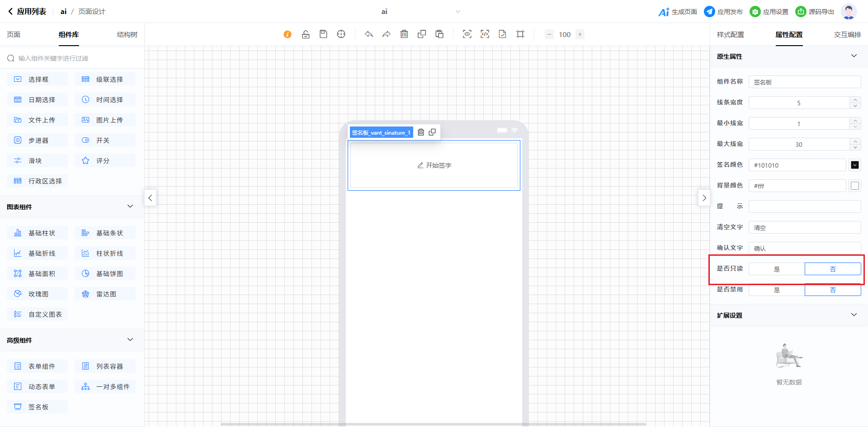Click the redo arrow in toolbar

pyautogui.click(x=387, y=34)
